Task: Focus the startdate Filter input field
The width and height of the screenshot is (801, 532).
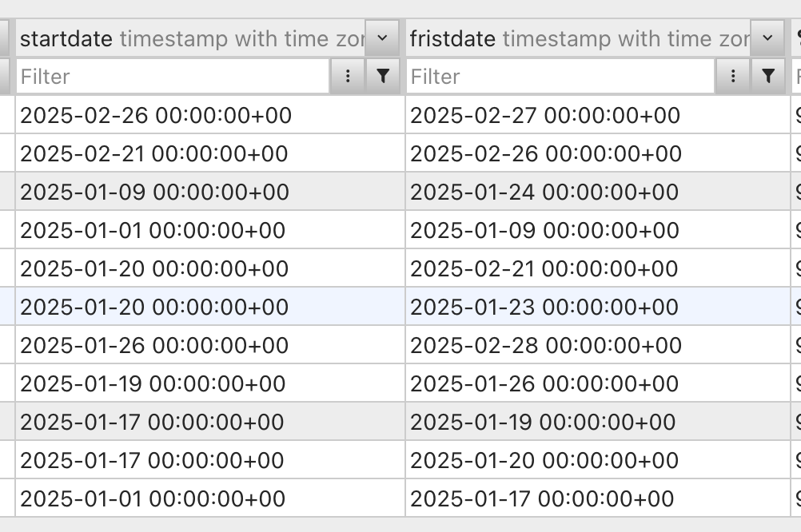Action: pyautogui.click(x=173, y=77)
